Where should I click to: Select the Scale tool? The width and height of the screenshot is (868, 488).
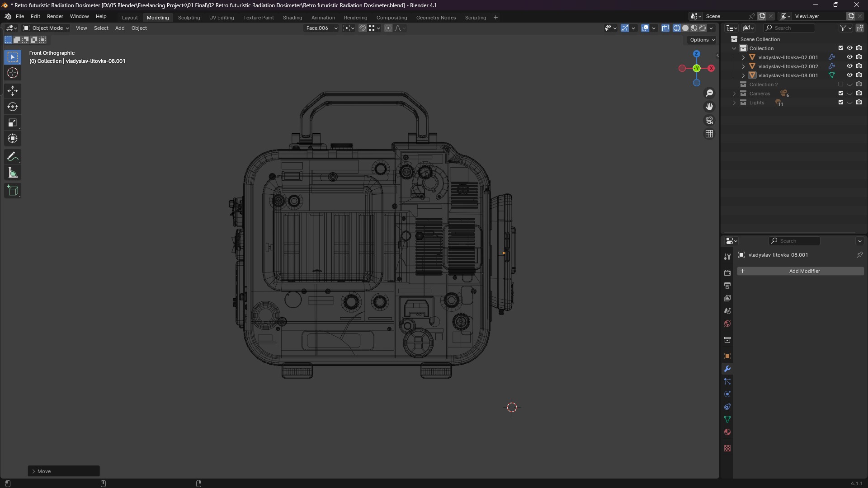tap(13, 123)
